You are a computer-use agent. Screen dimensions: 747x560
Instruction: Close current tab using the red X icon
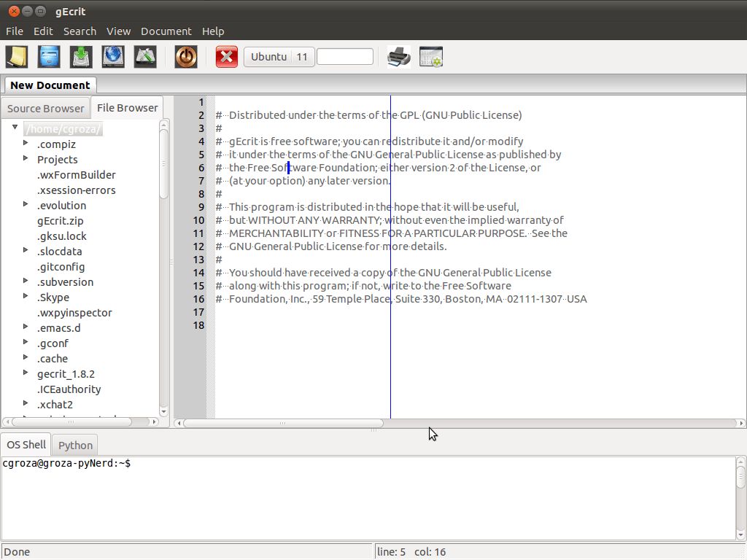click(x=226, y=56)
